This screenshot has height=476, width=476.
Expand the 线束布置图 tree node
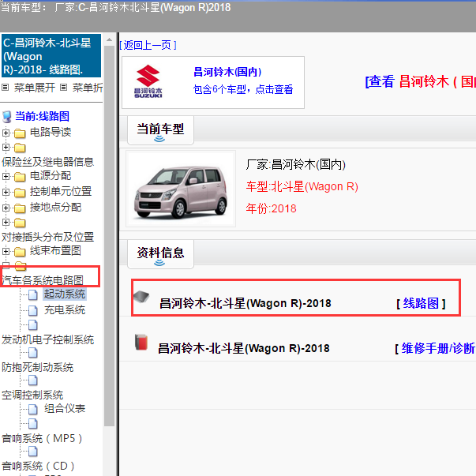(x=6, y=251)
